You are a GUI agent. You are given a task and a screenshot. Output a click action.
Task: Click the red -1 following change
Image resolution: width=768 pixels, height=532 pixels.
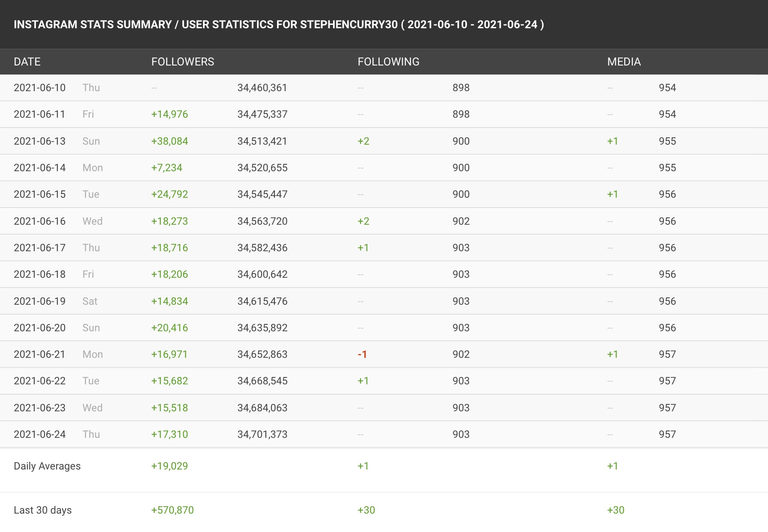[362, 354]
